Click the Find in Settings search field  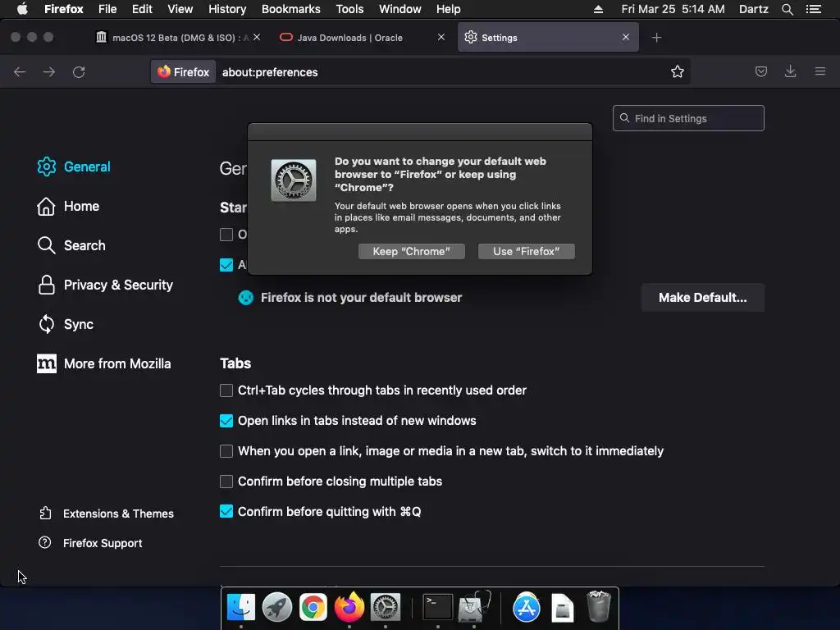point(688,118)
